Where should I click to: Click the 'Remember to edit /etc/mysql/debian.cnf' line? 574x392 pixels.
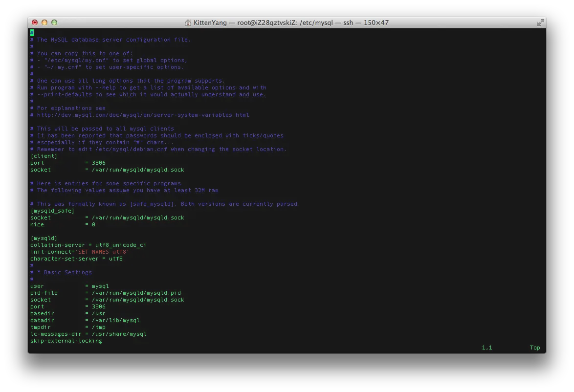[158, 150]
